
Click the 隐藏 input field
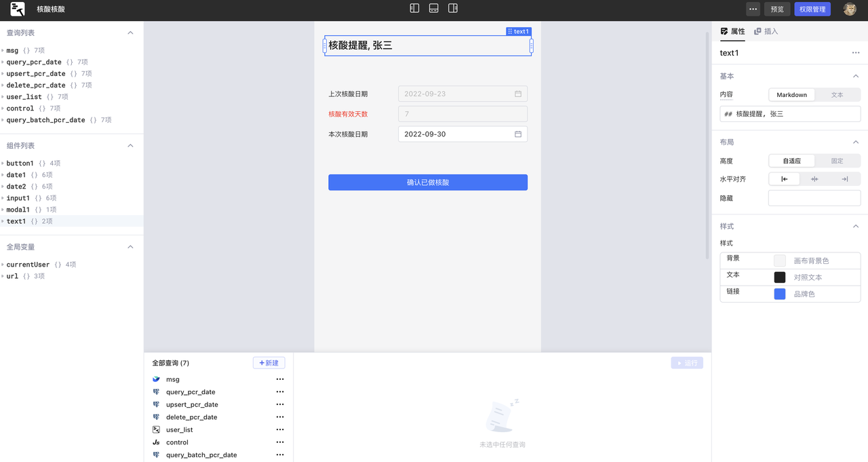pyautogui.click(x=814, y=198)
